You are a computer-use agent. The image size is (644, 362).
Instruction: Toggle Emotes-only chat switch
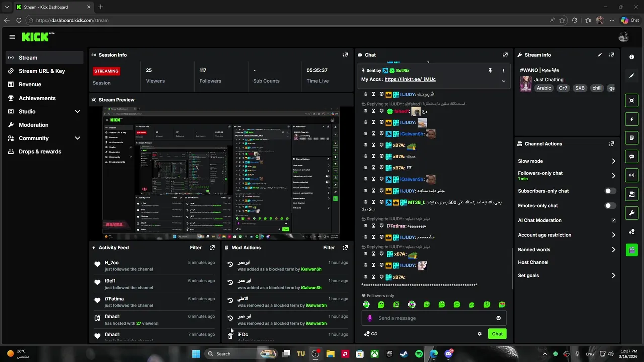610,206
